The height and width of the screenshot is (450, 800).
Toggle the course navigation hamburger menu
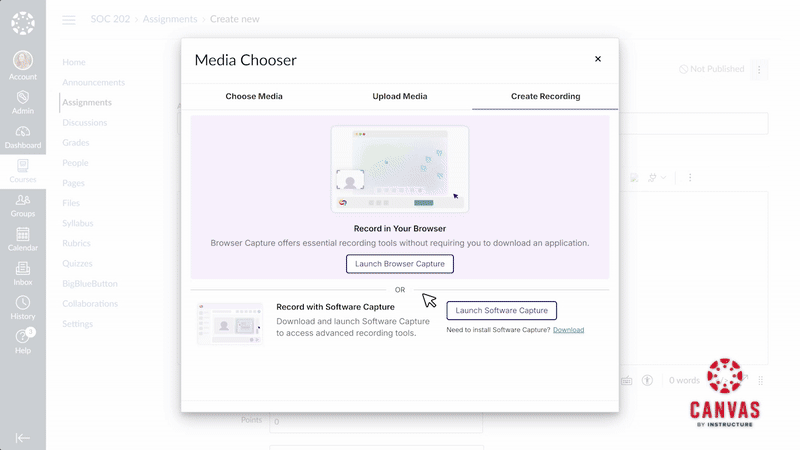click(x=69, y=19)
